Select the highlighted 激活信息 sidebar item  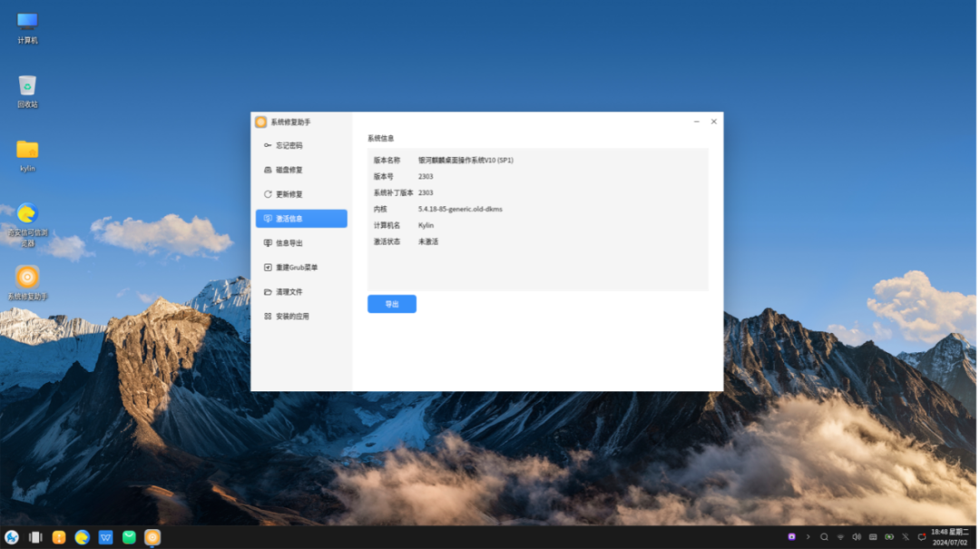(300, 219)
